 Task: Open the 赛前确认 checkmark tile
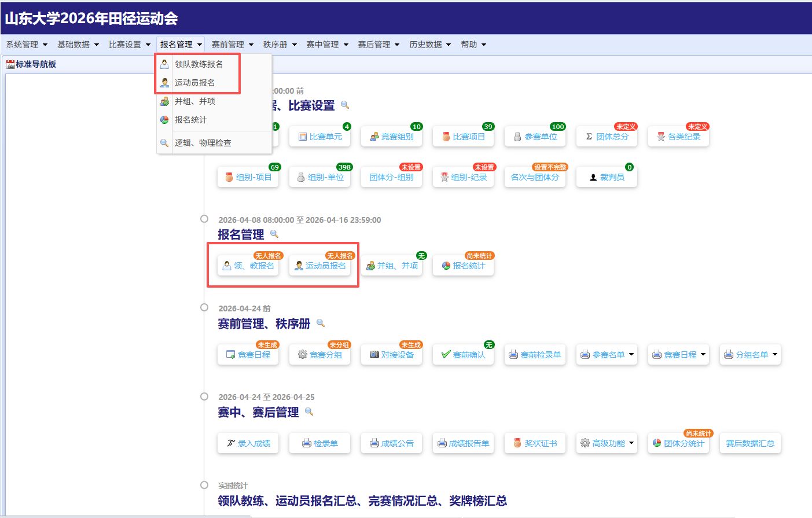click(463, 355)
